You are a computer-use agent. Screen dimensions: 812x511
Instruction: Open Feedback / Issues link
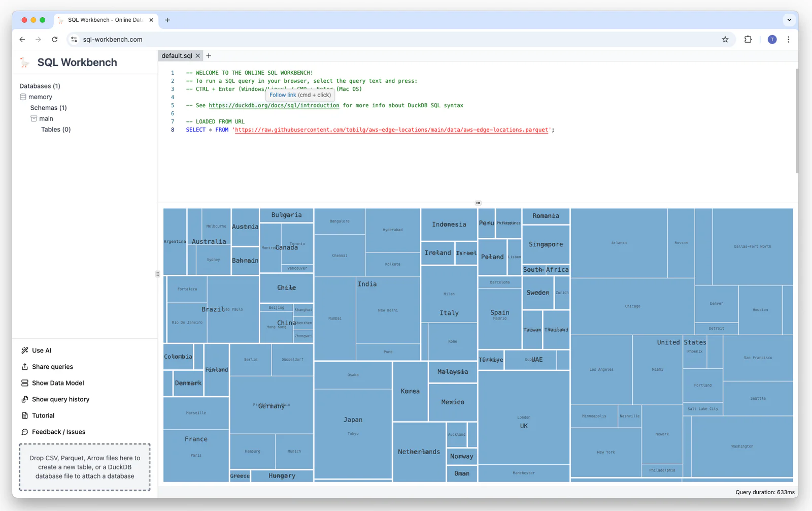(x=53, y=432)
